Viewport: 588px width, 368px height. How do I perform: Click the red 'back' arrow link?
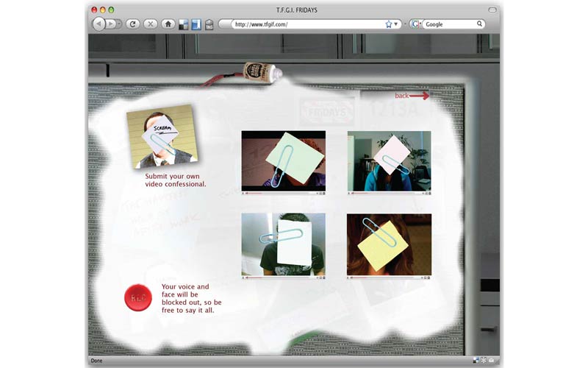click(412, 96)
